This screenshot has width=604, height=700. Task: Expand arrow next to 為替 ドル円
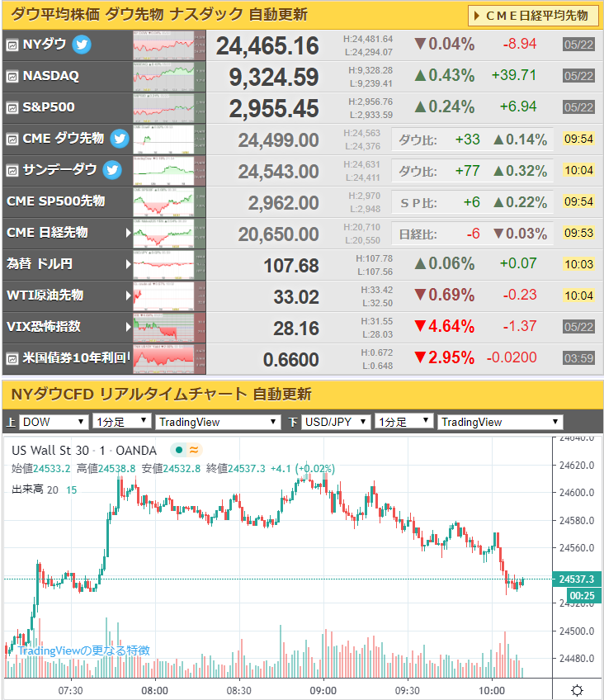pyautogui.click(x=129, y=264)
